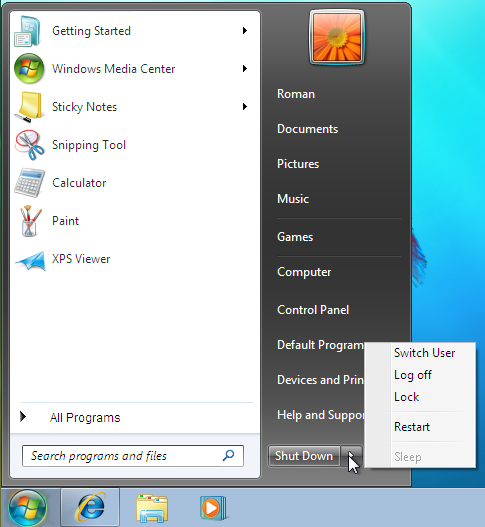Click the Getting Started label
Image resolution: width=485 pixels, height=527 pixels.
coord(91,31)
